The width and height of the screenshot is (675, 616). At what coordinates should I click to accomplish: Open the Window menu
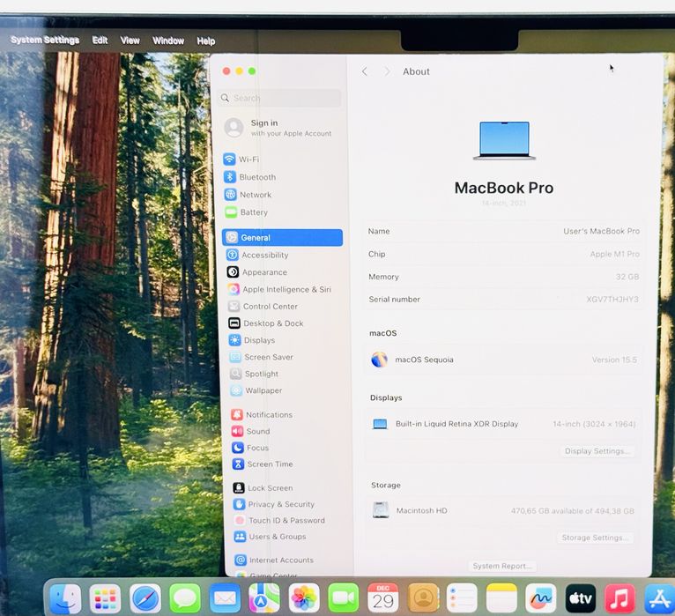click(x=168, y=41)
